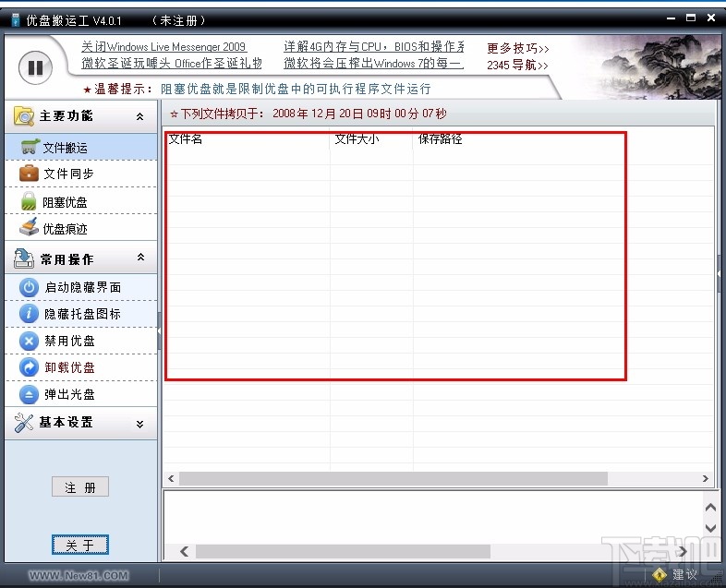The height and width of the screenshot is (588, 726).
Task: Click the 文件同步 briefcase icon
Action: 29,173
